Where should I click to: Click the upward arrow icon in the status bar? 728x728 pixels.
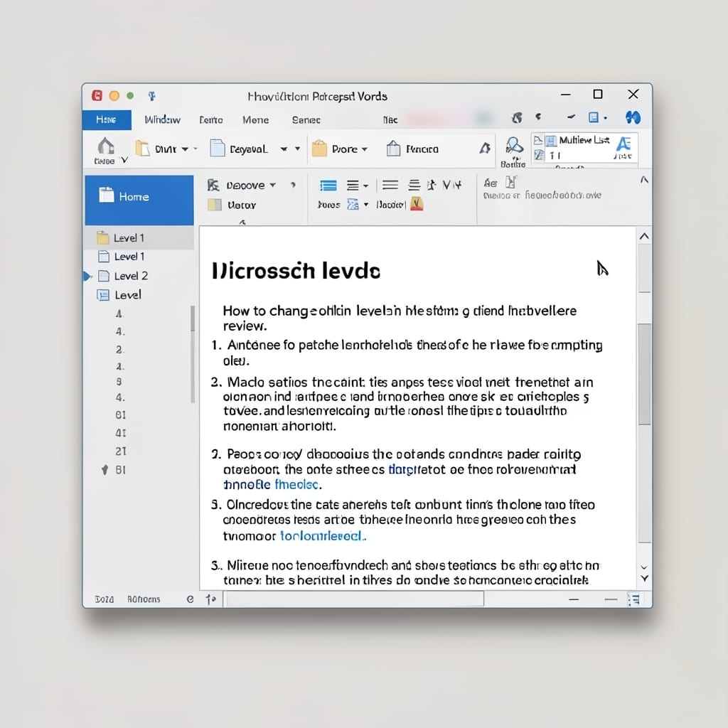210,599
